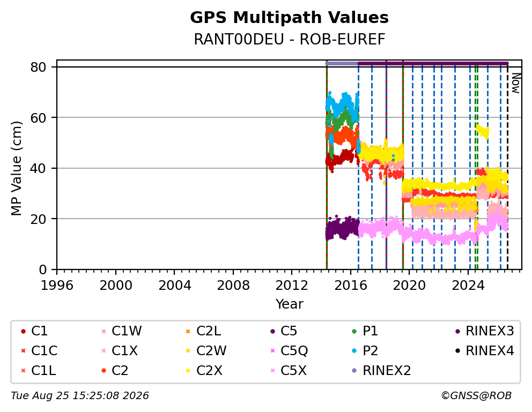Select the RINEX4 legend entry

[x=484, y=351]
